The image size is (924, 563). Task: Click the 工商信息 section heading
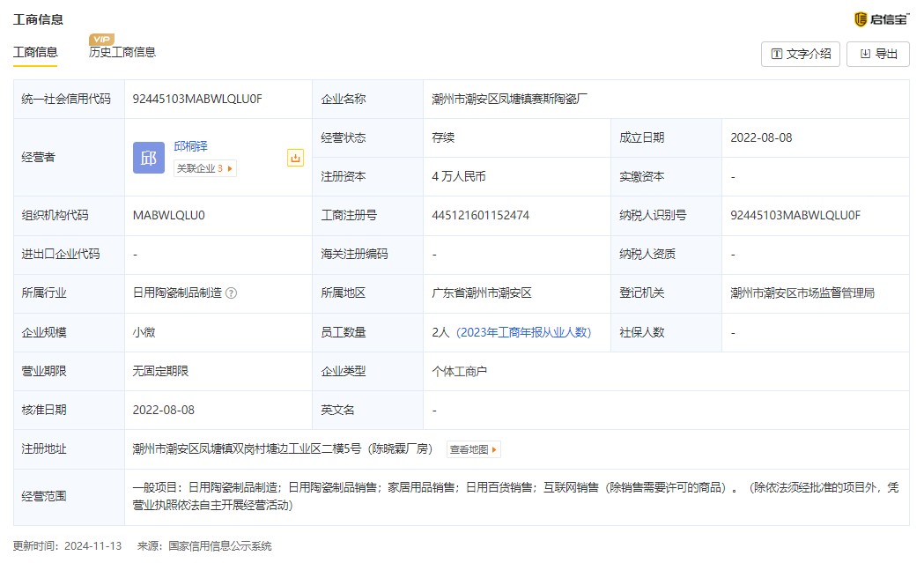coord(38,19)
